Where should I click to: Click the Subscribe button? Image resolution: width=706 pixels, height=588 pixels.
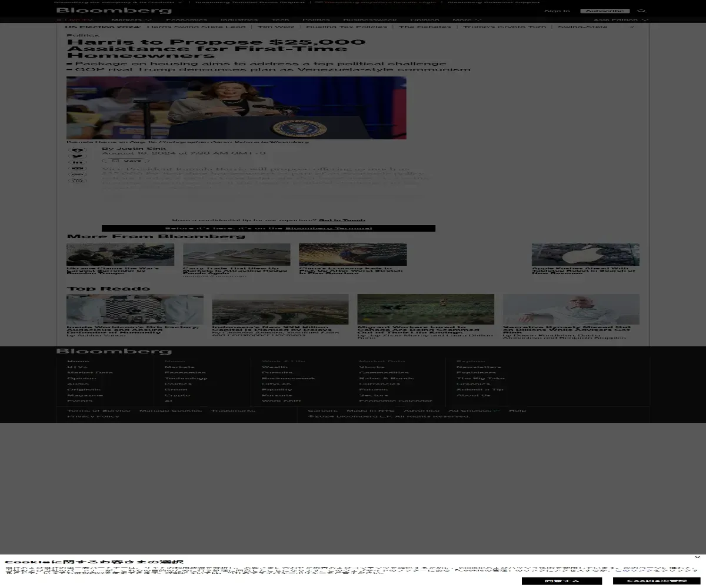pos(605,11)
